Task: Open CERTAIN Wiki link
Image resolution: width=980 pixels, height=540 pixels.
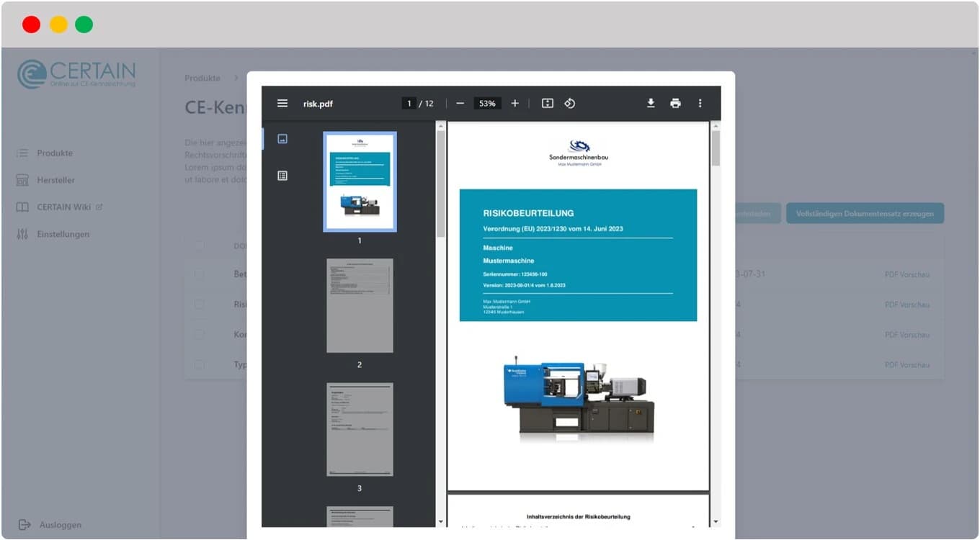Action: click(x=63, y=207)
